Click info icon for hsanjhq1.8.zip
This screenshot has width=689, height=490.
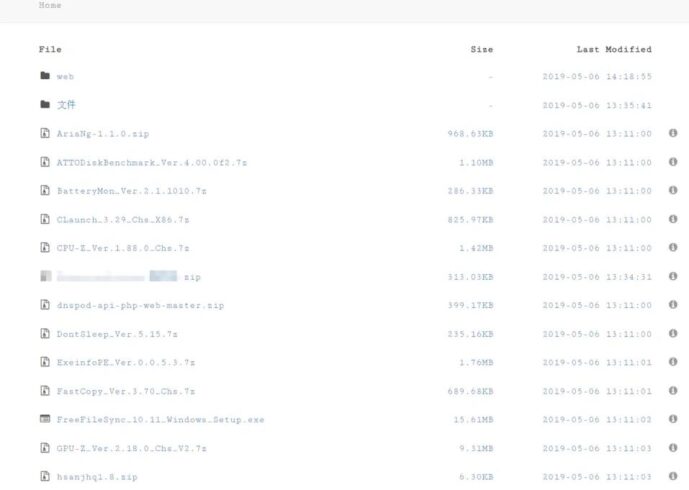673,477
